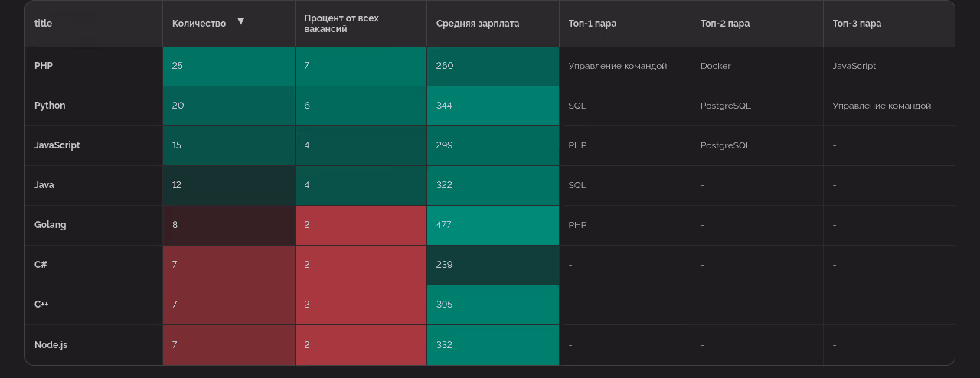Click the green cell with count 25
The width and height of the screenshot is (980, 378).
[228, 66]
